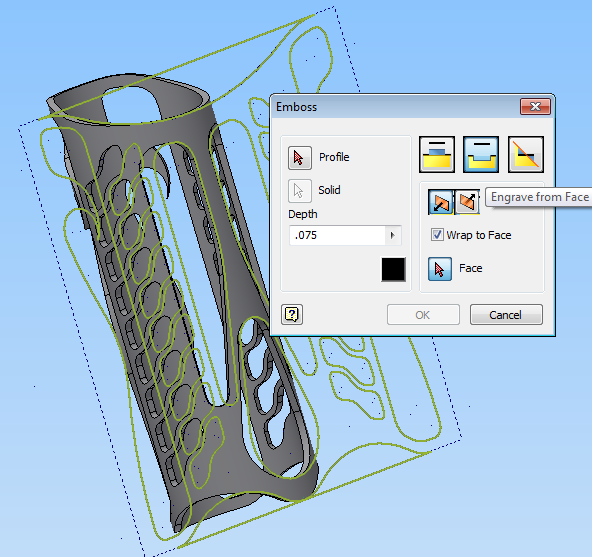The image size is (592, 557).
Task: Activate the Profile selection arrow button
Action: pyautogui.click(x=299, y=158)
